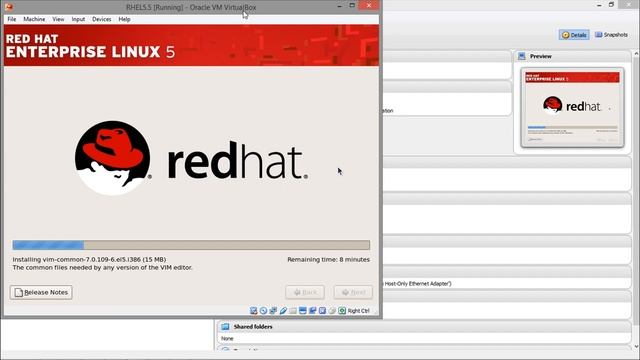
Task: Click scrollbar down arrow in VirtualBox Manager
Action: pyautogui.click(x=636, y=347)
